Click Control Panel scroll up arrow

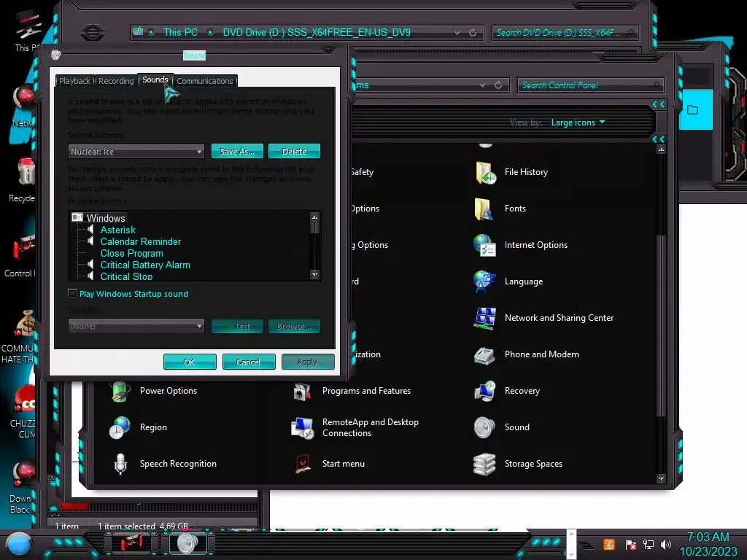(661, 149)
